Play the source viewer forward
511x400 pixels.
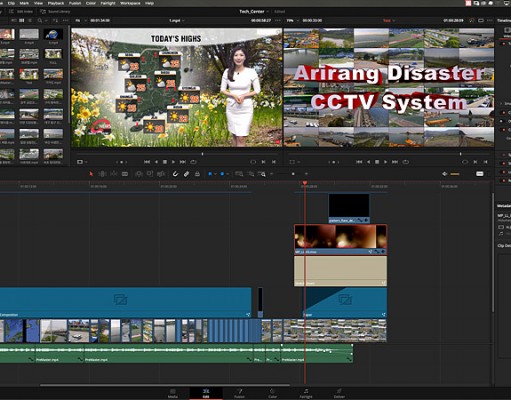point(173,162)
